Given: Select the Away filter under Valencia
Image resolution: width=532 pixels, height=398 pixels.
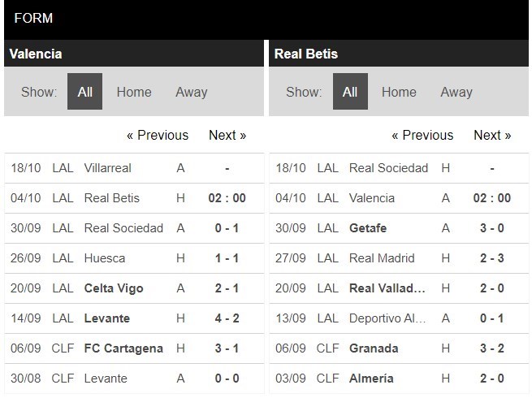Looking at the screenshot, I should pos(191,92).
